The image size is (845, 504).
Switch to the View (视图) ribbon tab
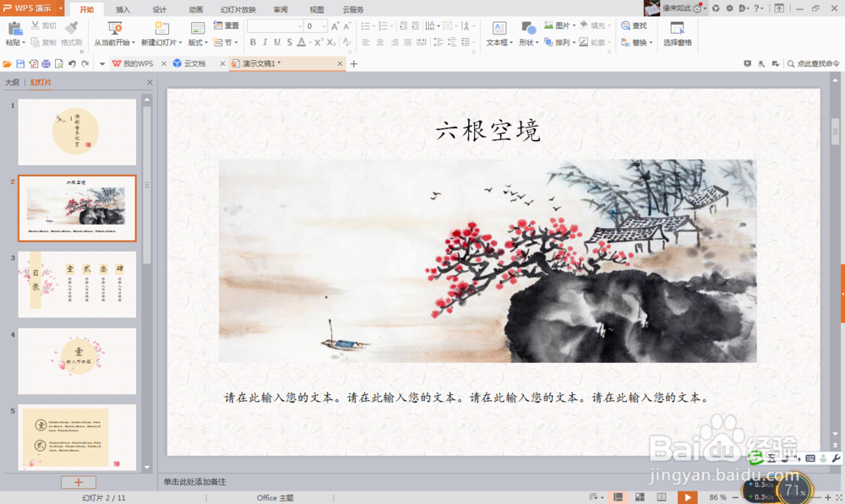pyautogui.click(x=317, y=9)
